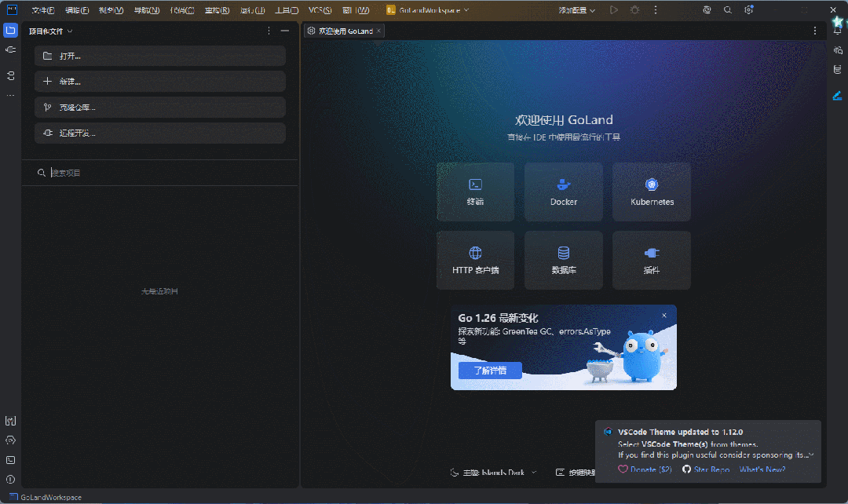848x504 pixels.
Task: Open the Notifications bell icon
Action: pyautogui.click(x=837, y=31)
